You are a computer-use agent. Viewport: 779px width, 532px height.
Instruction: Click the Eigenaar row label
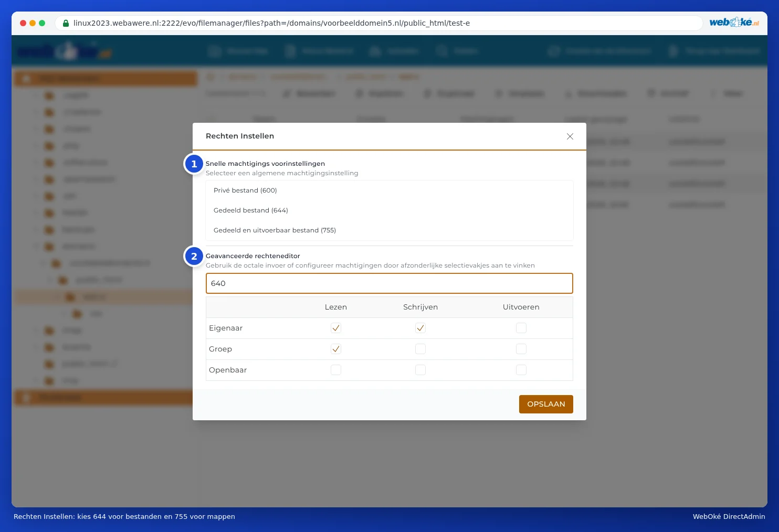226,328
